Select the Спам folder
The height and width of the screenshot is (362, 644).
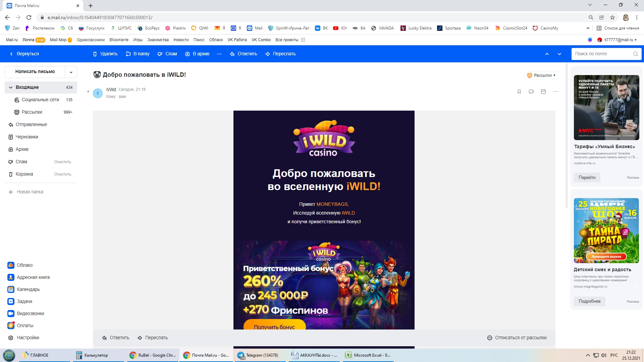click(x=21, y=162)
